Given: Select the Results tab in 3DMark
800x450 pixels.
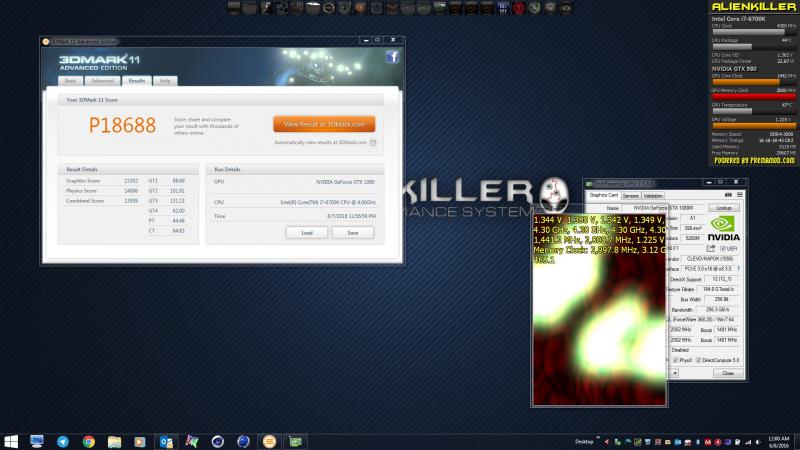Looking at the screenshot, I should pos(137,81).
